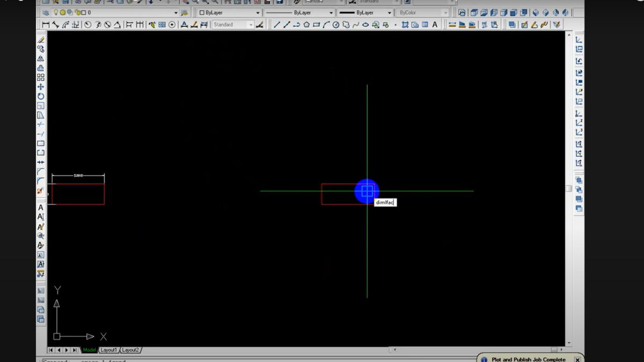Viewport: 644px width, 362px height.
Task: Close the Plot and Publish notification
Action: coord(577,359)
